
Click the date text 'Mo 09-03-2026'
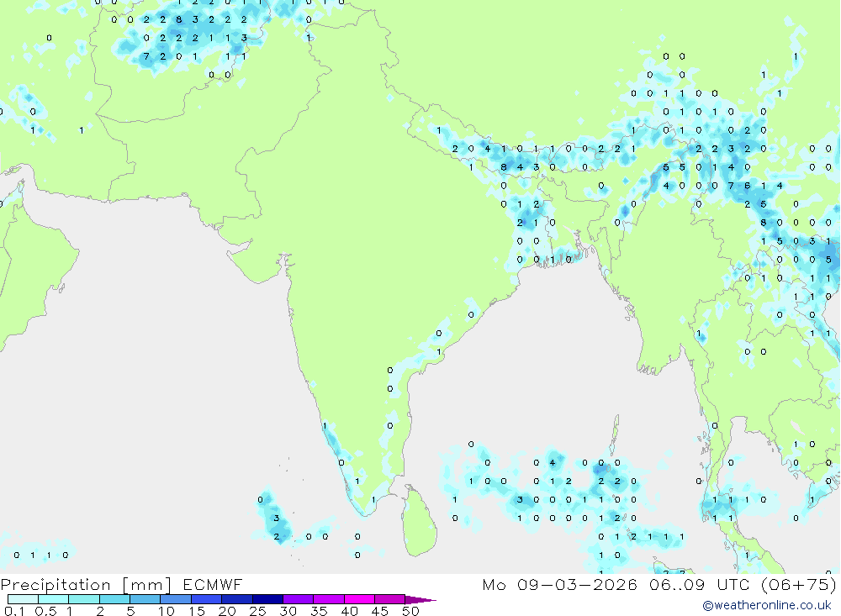tap(559, 584)
